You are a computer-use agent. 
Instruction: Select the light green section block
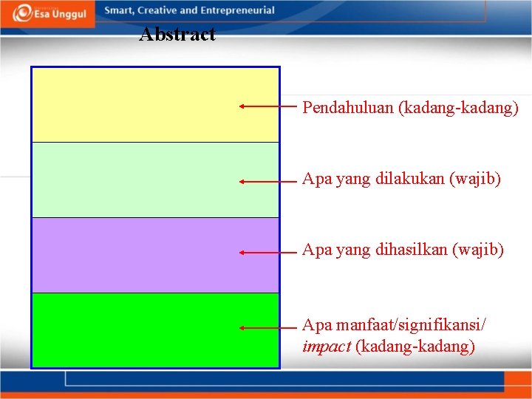click(x=155, y=180)
